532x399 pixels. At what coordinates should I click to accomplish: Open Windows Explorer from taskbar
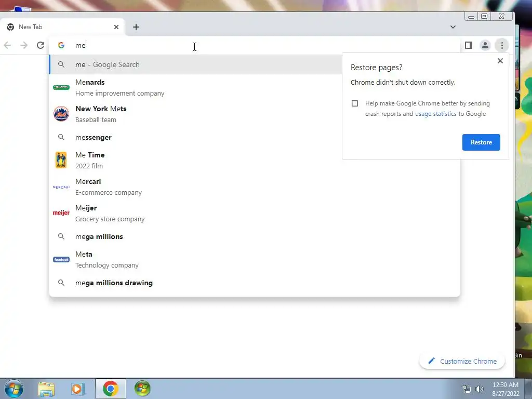pyautogui.click(x=46, y=389)
